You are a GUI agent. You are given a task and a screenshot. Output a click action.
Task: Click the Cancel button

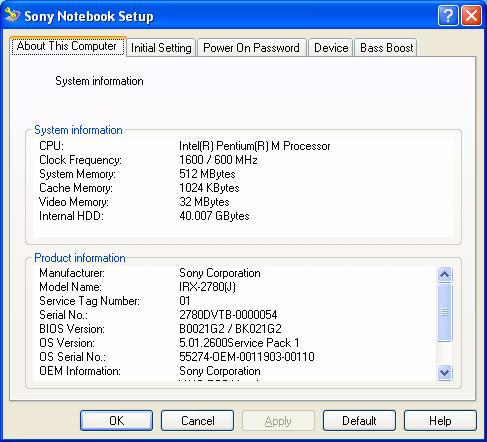(x=197, y=421)
